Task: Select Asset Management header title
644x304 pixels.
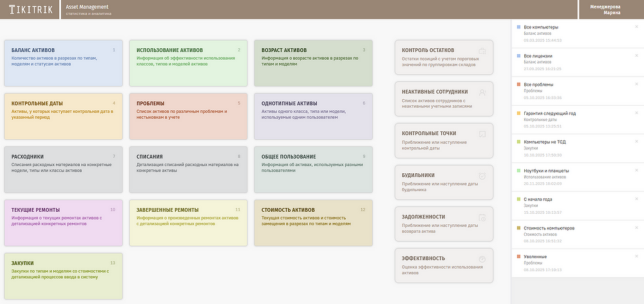Action: (x=87, y=7)
